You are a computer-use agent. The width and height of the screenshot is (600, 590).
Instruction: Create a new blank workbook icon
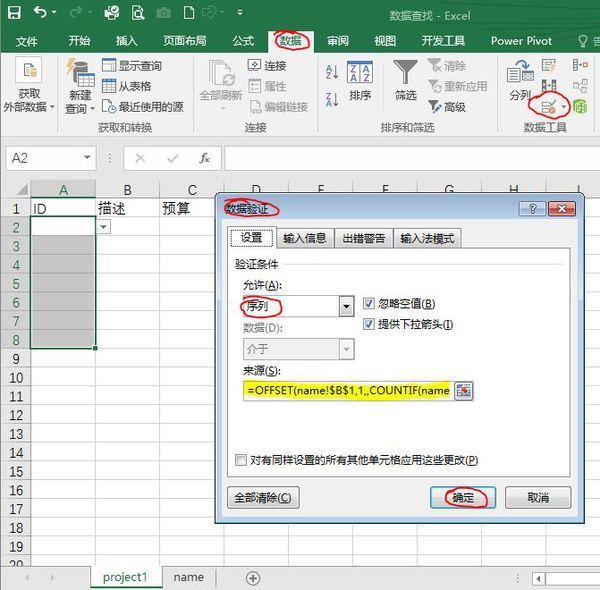(x=189, y=13)
